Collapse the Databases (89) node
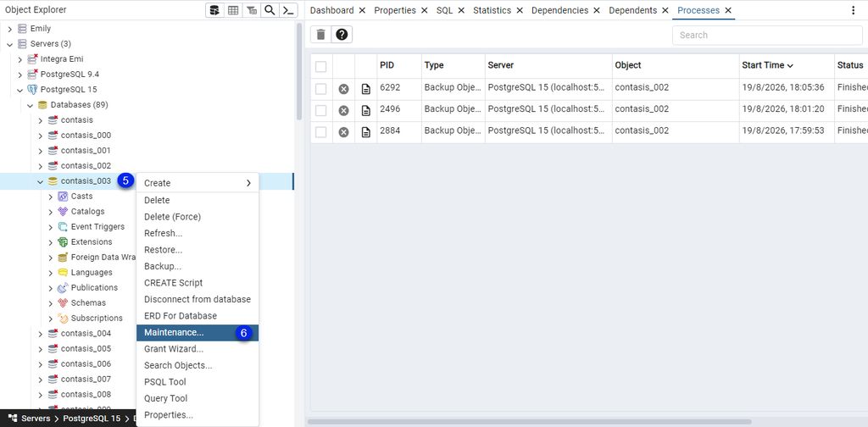Screen dimensions: 868x427 click(x=30, y=105)
